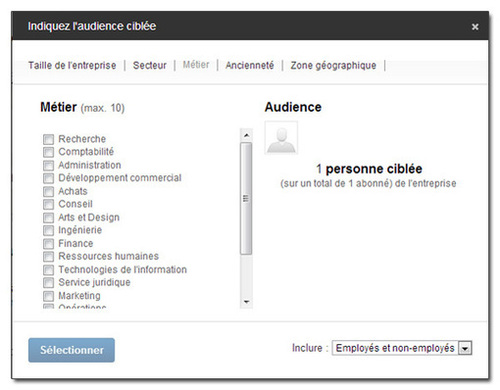Viewport: 500px width, 390px height.
Task: Go to the Ancienneté tab
Action: (250, 65)
